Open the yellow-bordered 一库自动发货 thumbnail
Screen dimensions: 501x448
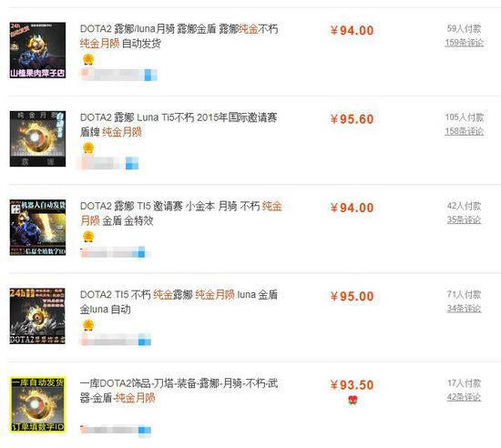coord(37,404)
